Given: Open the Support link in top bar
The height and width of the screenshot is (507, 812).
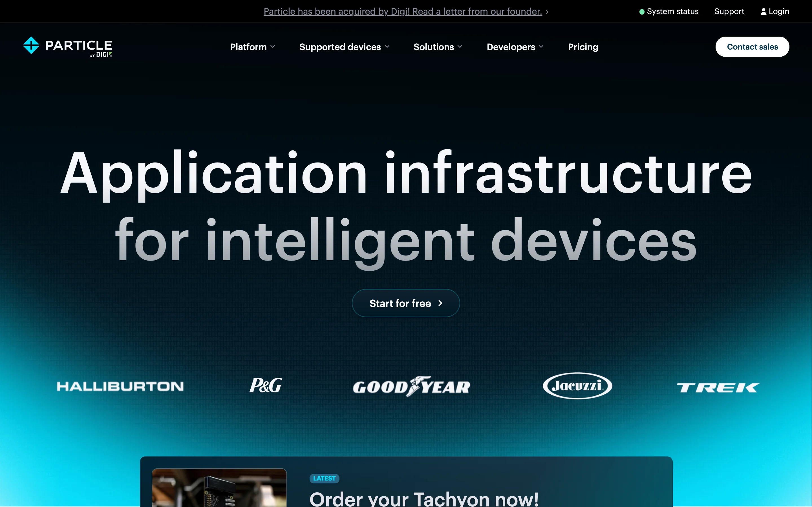Looking at the screenshot, I should click(x=729, y=11).
